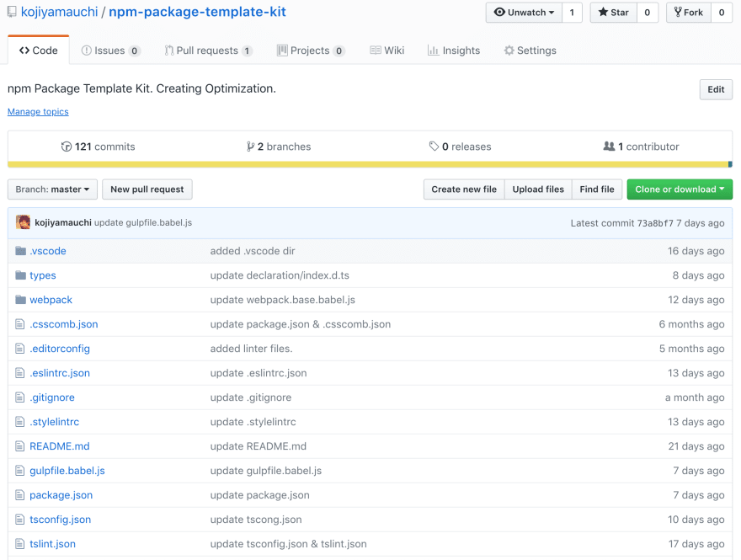Click the Wiki book icon
Screen dimensions: 741x560
coord(376,51)
